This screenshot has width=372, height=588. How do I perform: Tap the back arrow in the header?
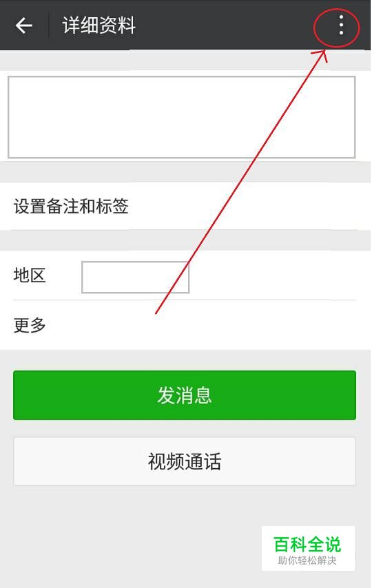pos(23,25)
